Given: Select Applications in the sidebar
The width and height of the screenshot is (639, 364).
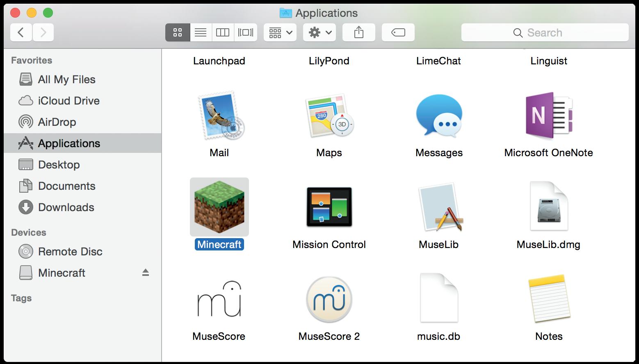Looking at the screenshot, I should tap(82, 143).
